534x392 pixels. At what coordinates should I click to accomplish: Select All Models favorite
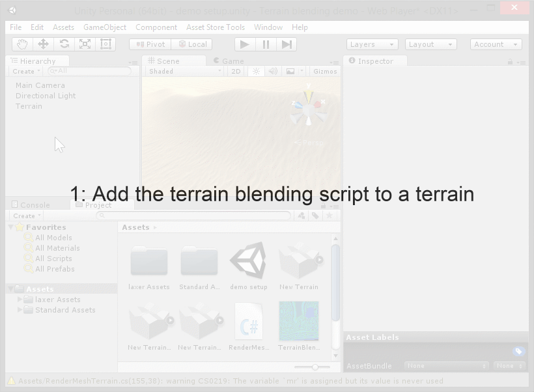click(x=53, y=238)
